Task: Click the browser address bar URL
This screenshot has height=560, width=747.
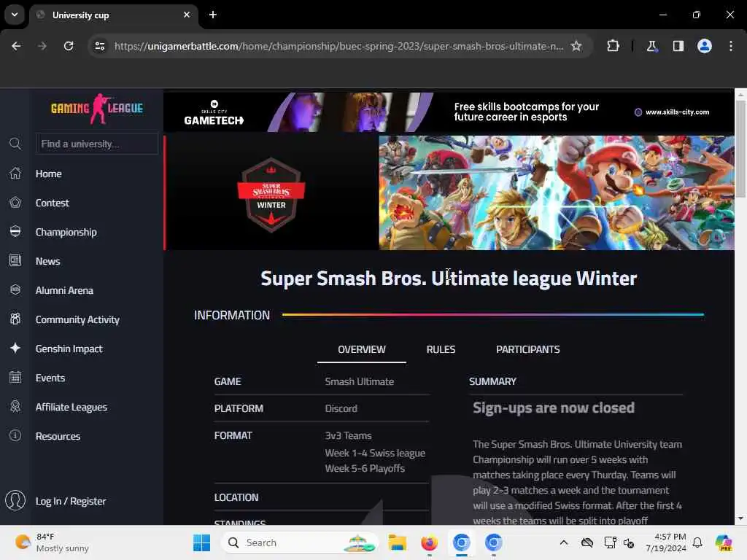Action: pyautogui.click(x=338, y=46)
